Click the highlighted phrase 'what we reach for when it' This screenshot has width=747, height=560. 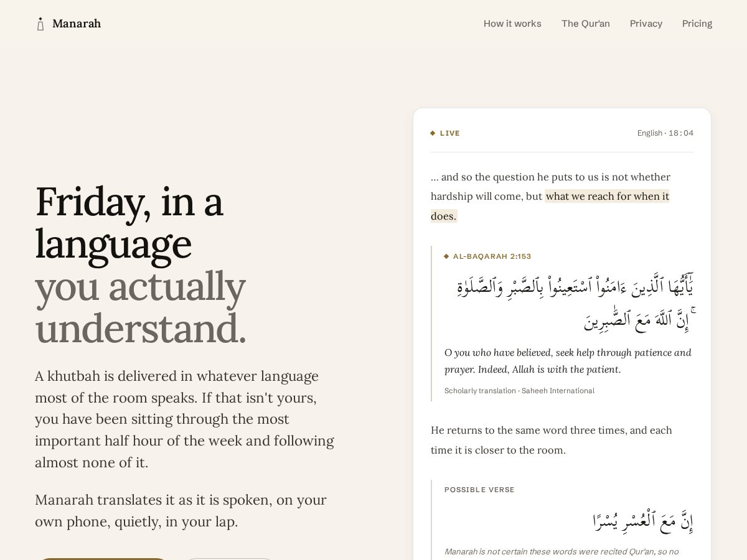(x=607, y=196)
